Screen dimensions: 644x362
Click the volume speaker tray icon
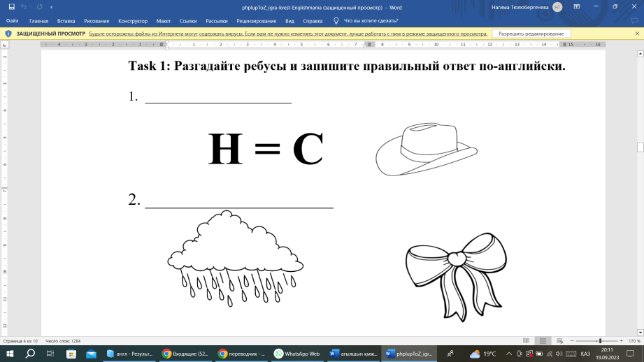tap(559, 354)
